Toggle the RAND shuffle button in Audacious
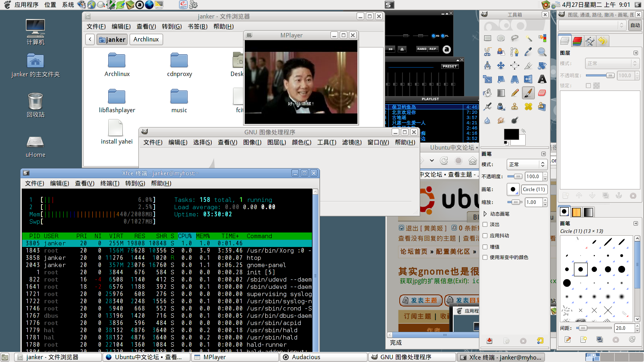644x362 pixels. coord(422,49)
